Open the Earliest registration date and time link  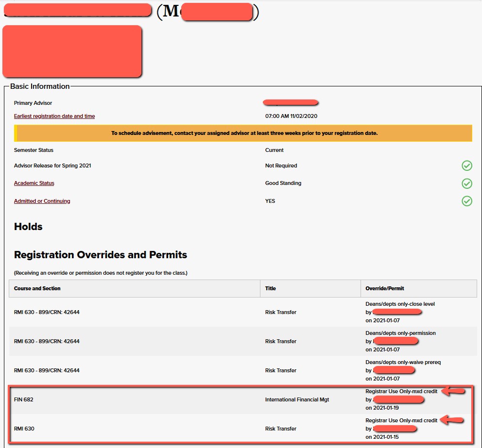[x=54, y=116]
